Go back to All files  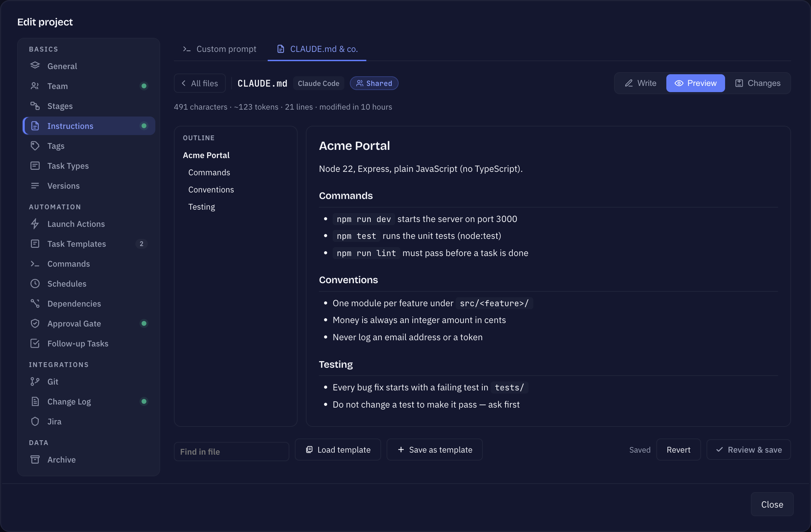(200, 83)
